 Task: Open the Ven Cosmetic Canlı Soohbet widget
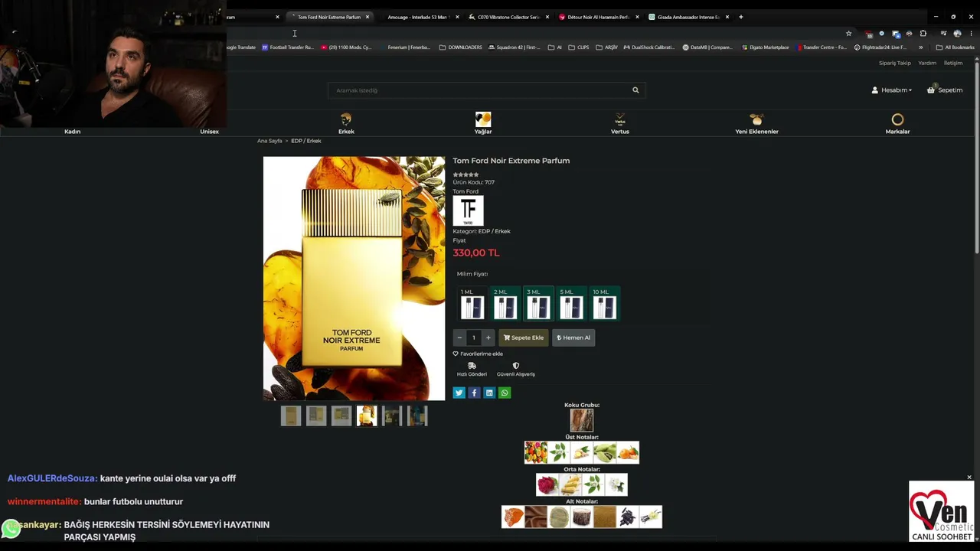[x=941, y=511]
